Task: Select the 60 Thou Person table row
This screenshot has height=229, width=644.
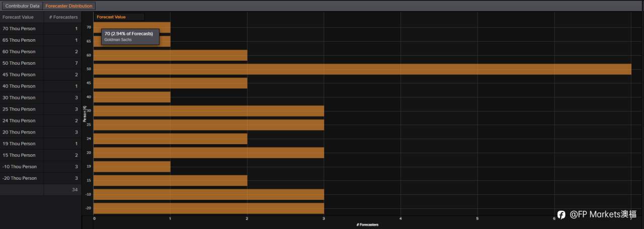Action: coord(40,52)
